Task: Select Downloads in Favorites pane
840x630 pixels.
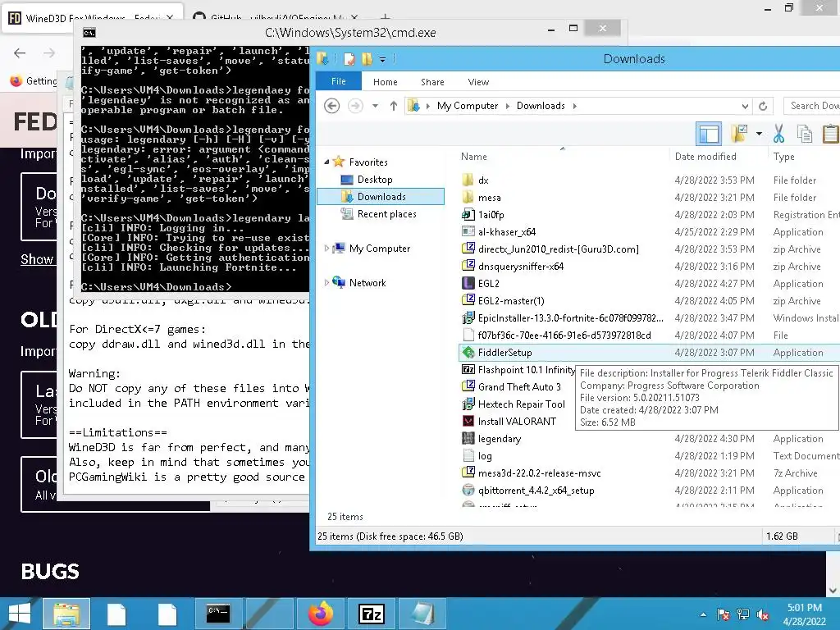Action: (381, 197)
